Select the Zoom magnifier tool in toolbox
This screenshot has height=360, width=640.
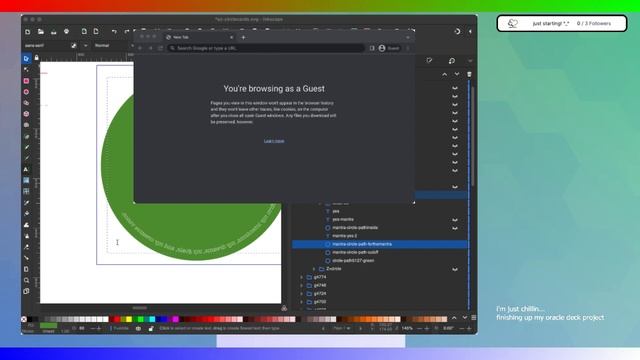(26, 280)
